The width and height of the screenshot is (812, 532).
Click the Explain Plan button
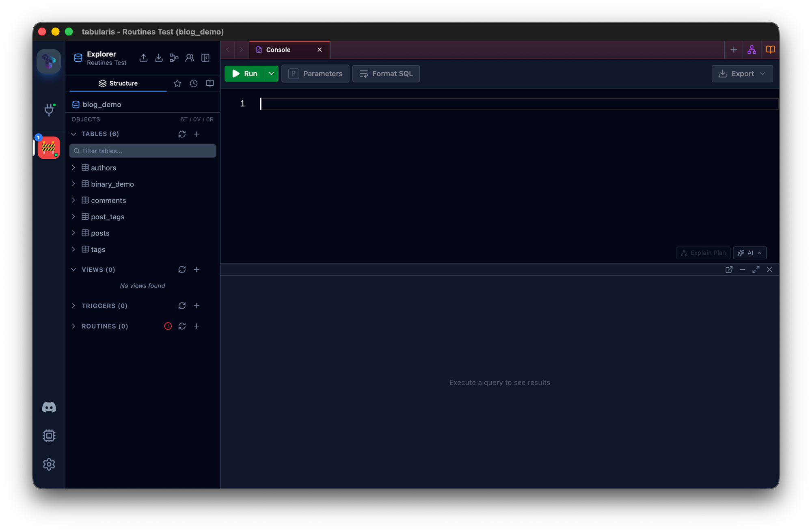tap(703, 253)
